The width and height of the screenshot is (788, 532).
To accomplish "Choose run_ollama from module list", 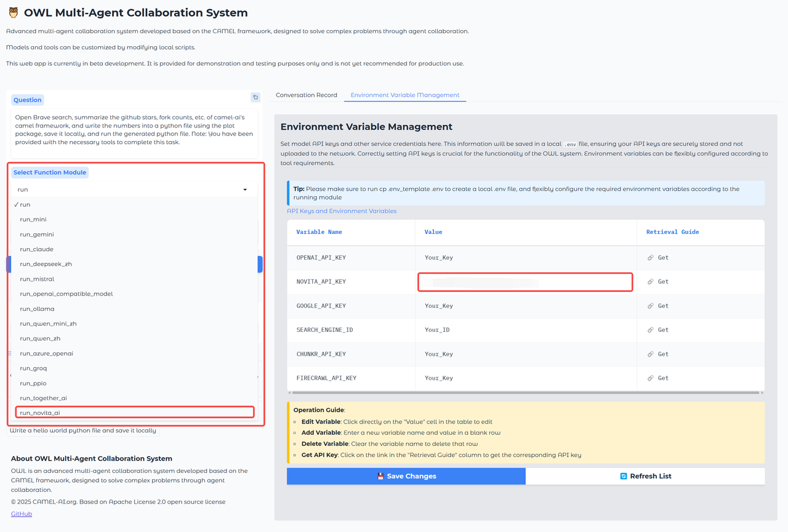I will coord(134,308).
